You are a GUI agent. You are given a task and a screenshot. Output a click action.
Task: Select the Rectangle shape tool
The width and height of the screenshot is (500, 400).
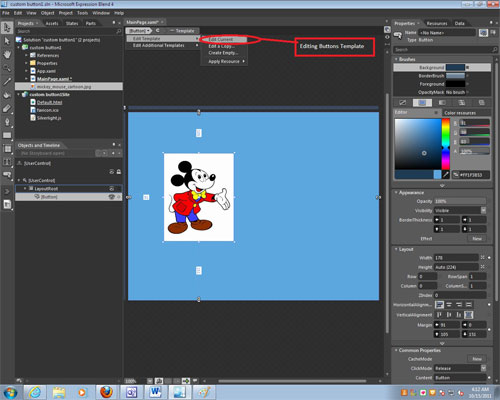click(x=7, y=135)
